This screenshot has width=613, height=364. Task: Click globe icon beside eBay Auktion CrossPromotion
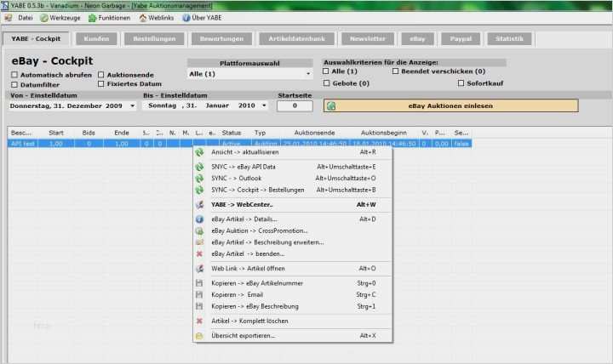199,230
